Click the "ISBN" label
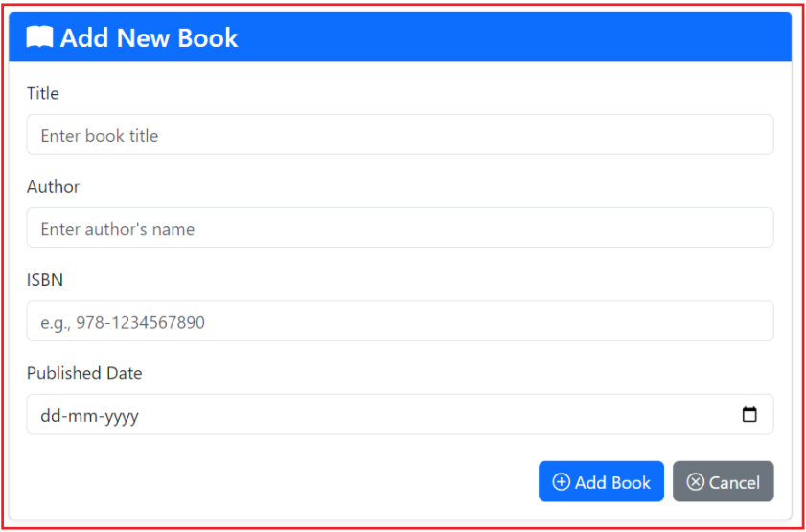This screenshot has width=806, height=532. (45, 280)
